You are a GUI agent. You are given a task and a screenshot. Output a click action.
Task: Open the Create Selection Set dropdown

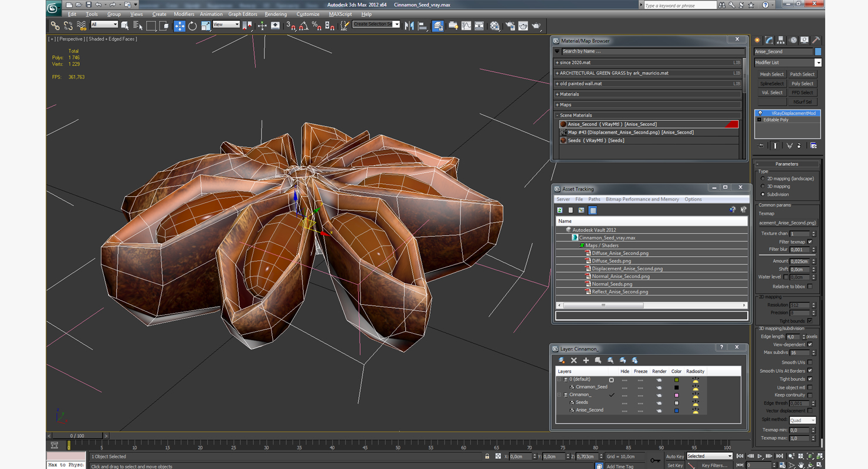(376, 25)
